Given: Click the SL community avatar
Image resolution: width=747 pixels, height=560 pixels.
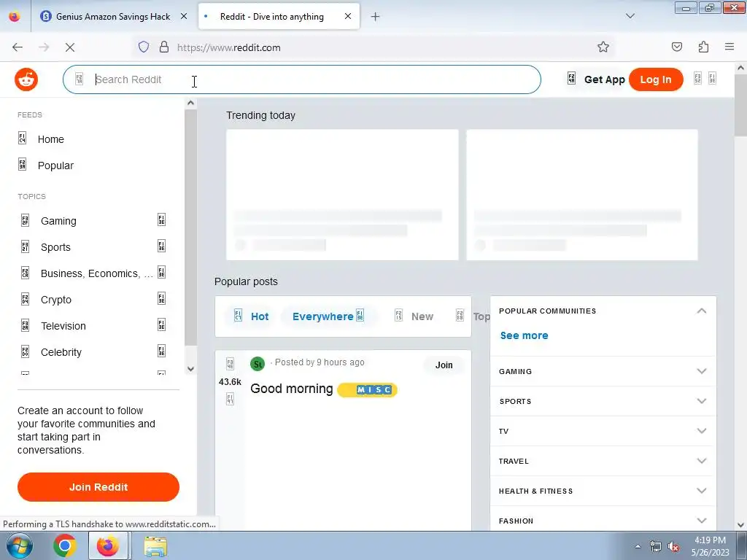Looking at the screenshot, I should pyautogui.click(x=258, y=365).
